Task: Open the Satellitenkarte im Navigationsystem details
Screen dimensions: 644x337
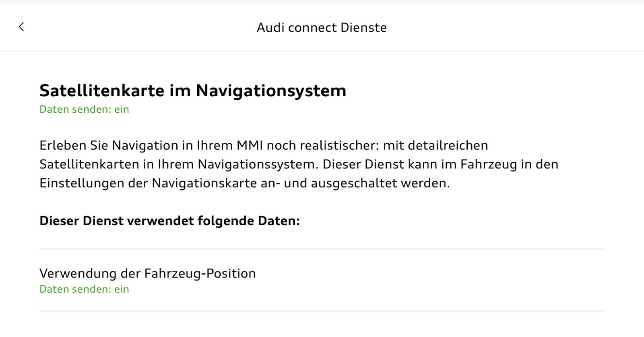Action: 192,90
